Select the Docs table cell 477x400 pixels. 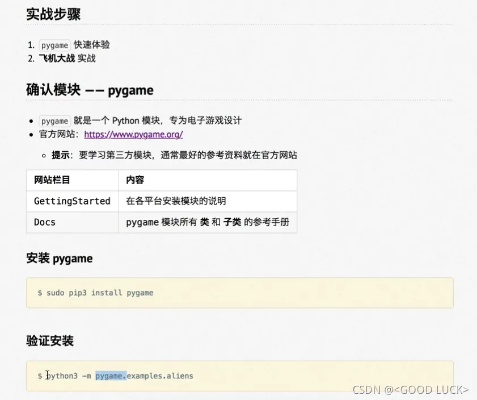click(x=72, y=222)
